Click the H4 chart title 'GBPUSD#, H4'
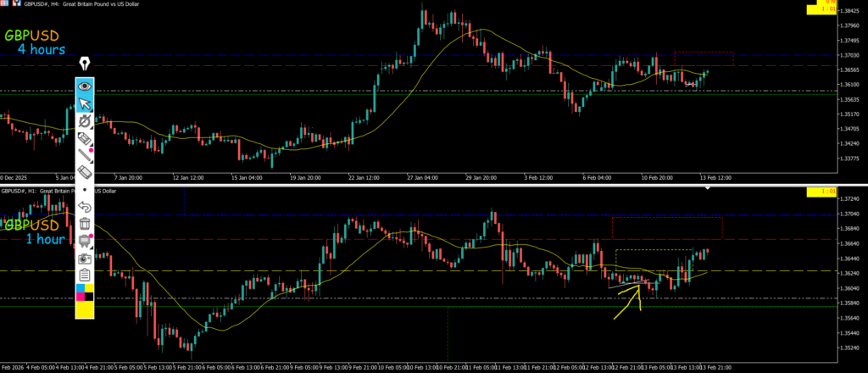This screenshot has height=373, width=868. point(46,5)
